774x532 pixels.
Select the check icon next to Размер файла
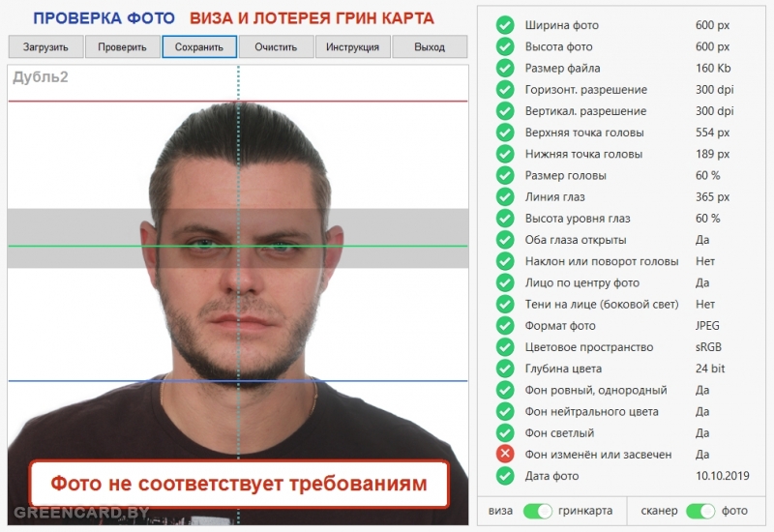505,68
